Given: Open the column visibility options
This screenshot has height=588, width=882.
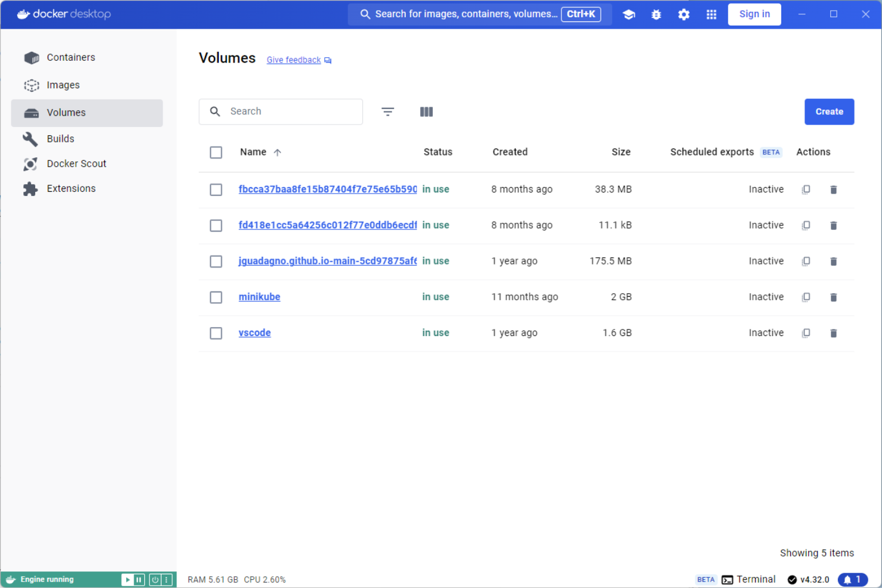Looking at the screenshot, I should click(x=426, y=111).
